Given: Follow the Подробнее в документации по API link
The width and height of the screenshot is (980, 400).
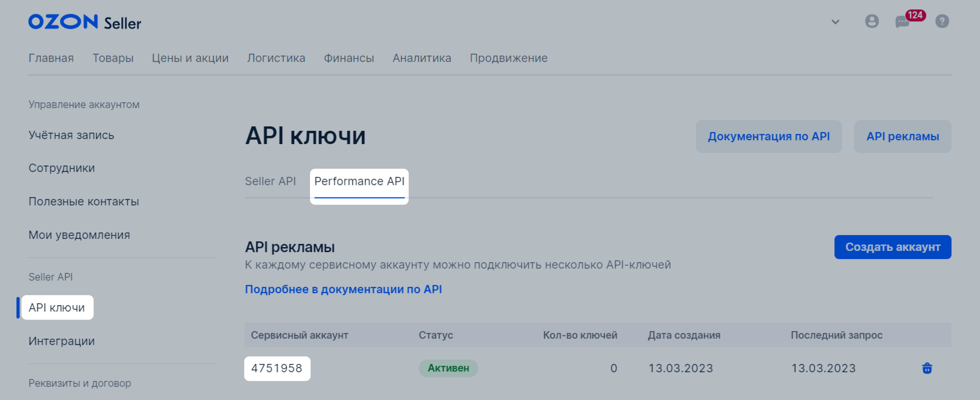Looking at the screenshot, I should pos(343,289).
